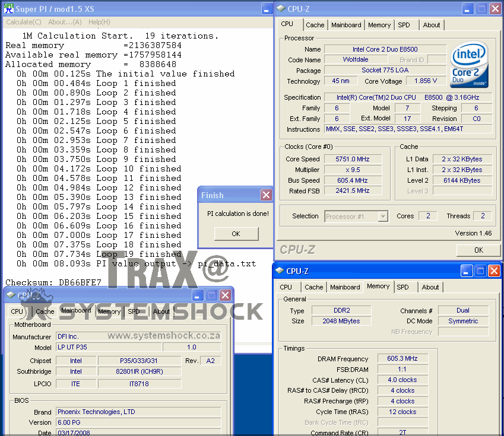The height and width of the screenshot is (436, 504).
Task: Click the Multiplier x 9.5 field
Action: [x=353, y=170]
